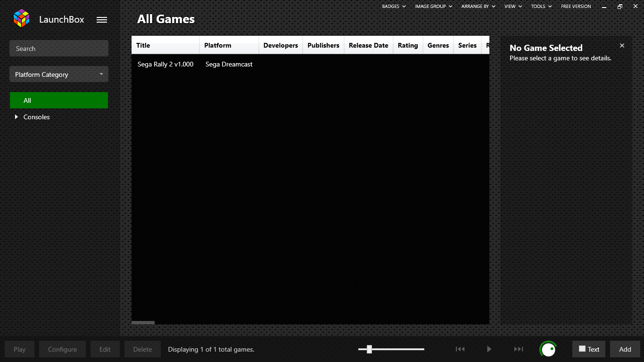This screenshot has height=362, width=644.
Task: Sort by the Rating column header
Action: (x=408, y=45)
